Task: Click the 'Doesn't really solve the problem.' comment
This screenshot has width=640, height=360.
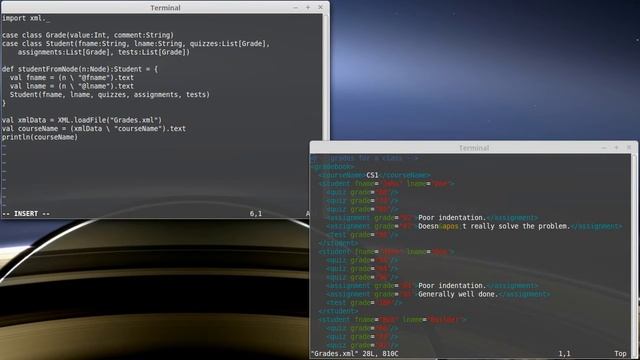Action: (494, 226)
